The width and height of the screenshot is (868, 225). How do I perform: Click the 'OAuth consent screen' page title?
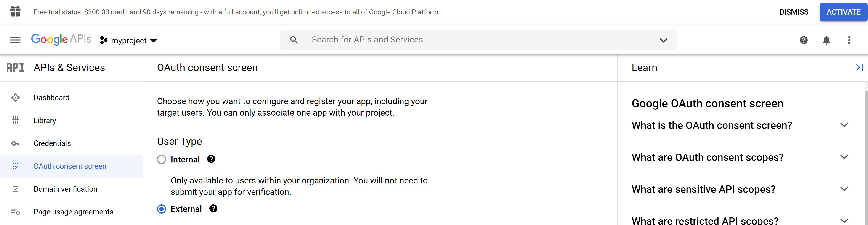click(207, 67)
